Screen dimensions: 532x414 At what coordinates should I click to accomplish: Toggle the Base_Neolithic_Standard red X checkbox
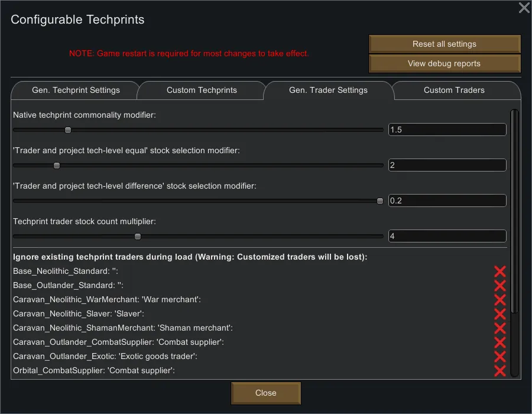tap(499, 271)
